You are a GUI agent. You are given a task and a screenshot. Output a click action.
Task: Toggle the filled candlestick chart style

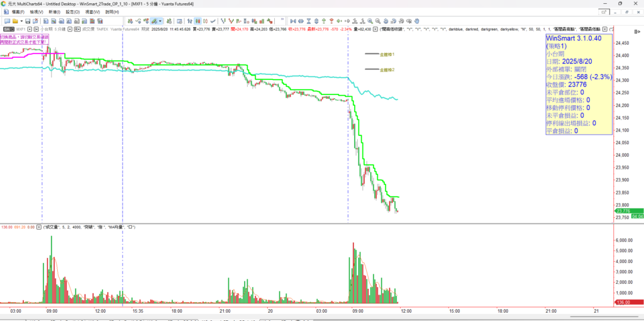tap(198, 21)
